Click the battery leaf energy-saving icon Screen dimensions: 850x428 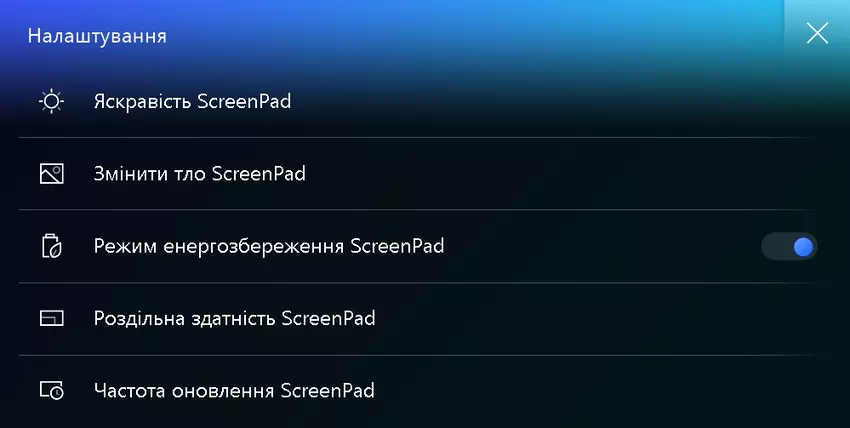[51, 246]
